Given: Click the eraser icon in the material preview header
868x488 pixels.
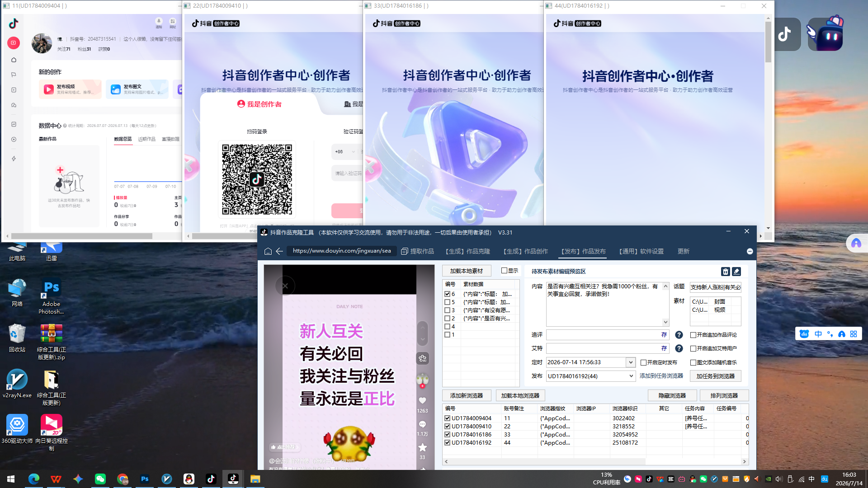Looking at the screenshot, I should [x=736, y=272].
